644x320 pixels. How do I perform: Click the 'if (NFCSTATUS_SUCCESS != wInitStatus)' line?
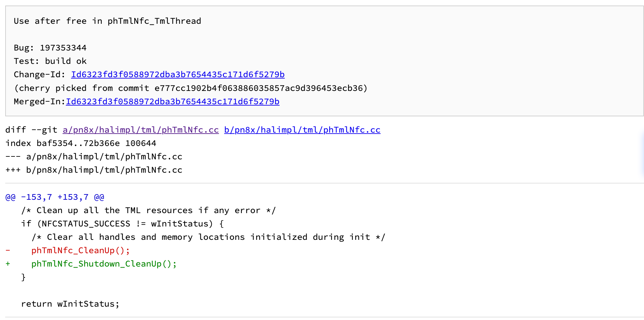123,224
